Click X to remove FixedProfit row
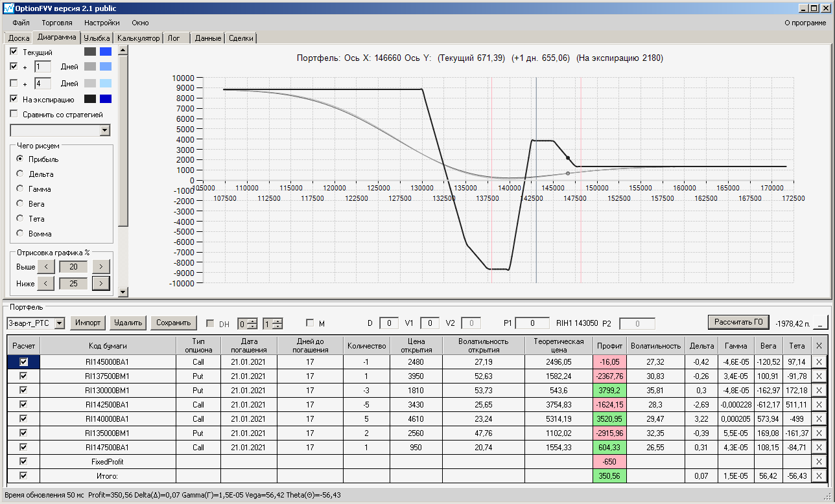 tap(819, 462)
